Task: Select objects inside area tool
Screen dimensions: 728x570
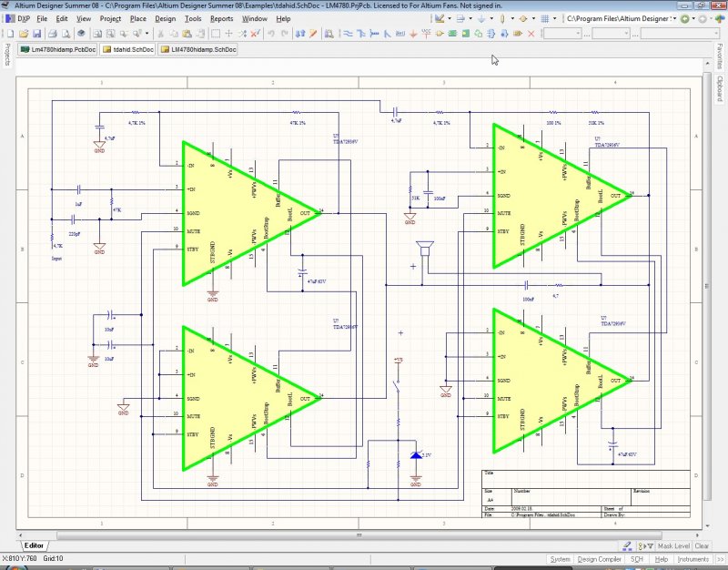Action: pyautogui.click(x=216, y=34)
